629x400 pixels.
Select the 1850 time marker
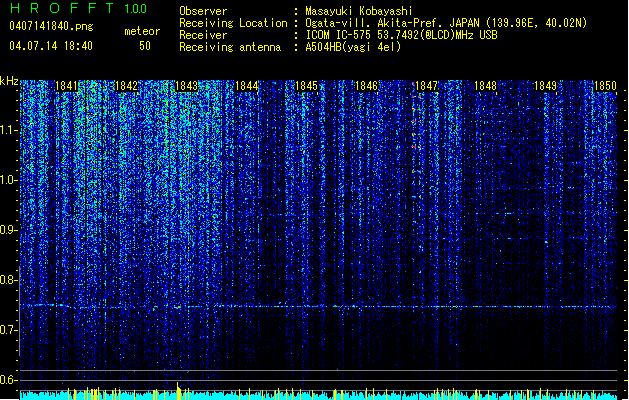tap(605, 86)
